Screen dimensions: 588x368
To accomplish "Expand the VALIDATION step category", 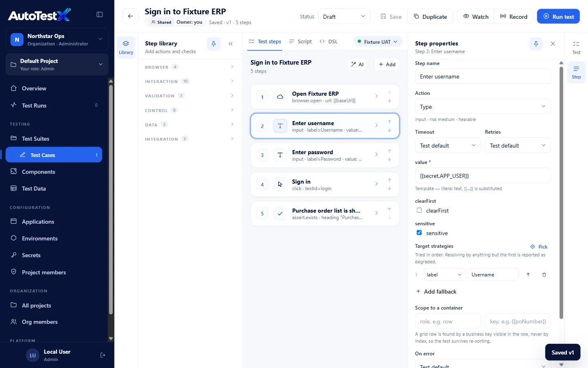I will (x=189, y=96).
